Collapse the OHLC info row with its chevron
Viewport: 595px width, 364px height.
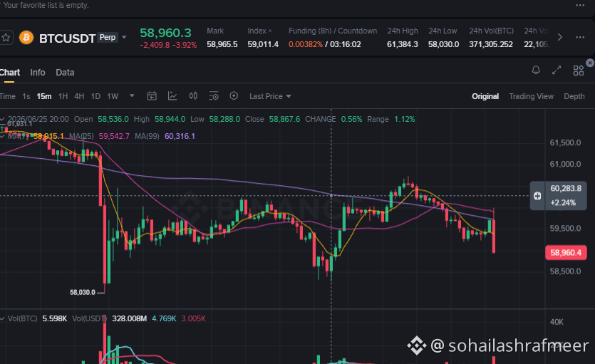click(x=2, y=120)
